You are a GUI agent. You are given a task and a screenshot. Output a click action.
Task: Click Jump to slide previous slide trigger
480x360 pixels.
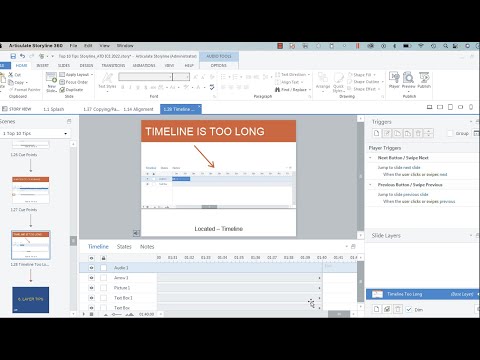tap(403, 194)
